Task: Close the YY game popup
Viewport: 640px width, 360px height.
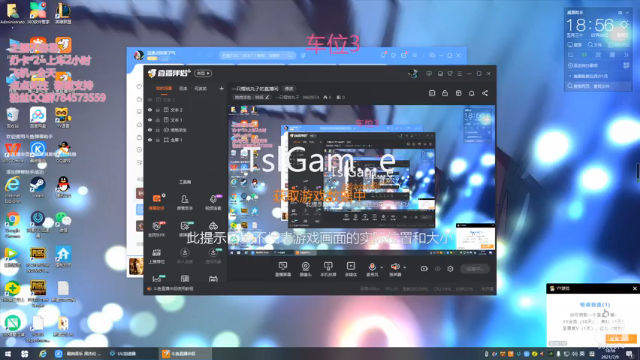Action: pyautogui.click(x=635, y=289)
